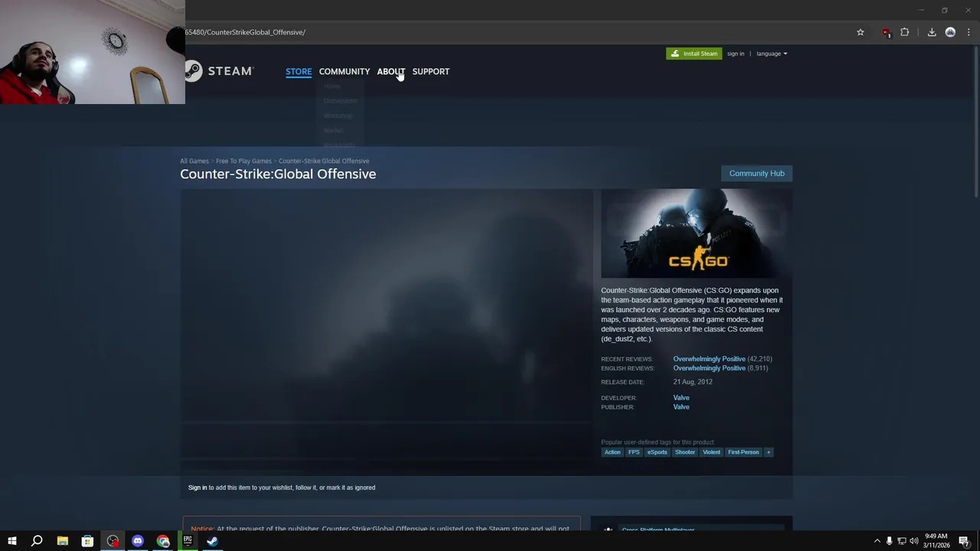The width and height of the screenshot is (980, 551).
Task: Click the CS:GO game capsule image
Action: (697, 233)
